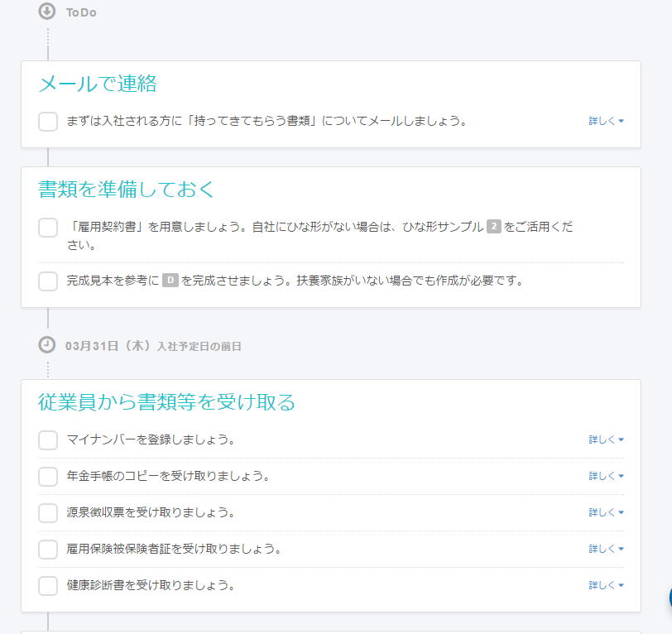Image resolution: width=672 pixels, height=634 pixels.
Task: Click the 従業員から書類等を受け取る heading
Action: [x=166, y=402]
